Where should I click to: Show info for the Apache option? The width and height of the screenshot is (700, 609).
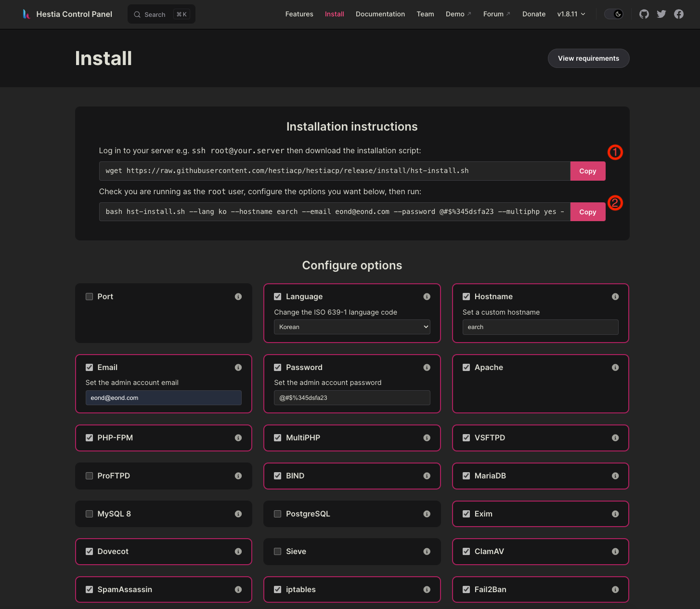tap(615, 367)
